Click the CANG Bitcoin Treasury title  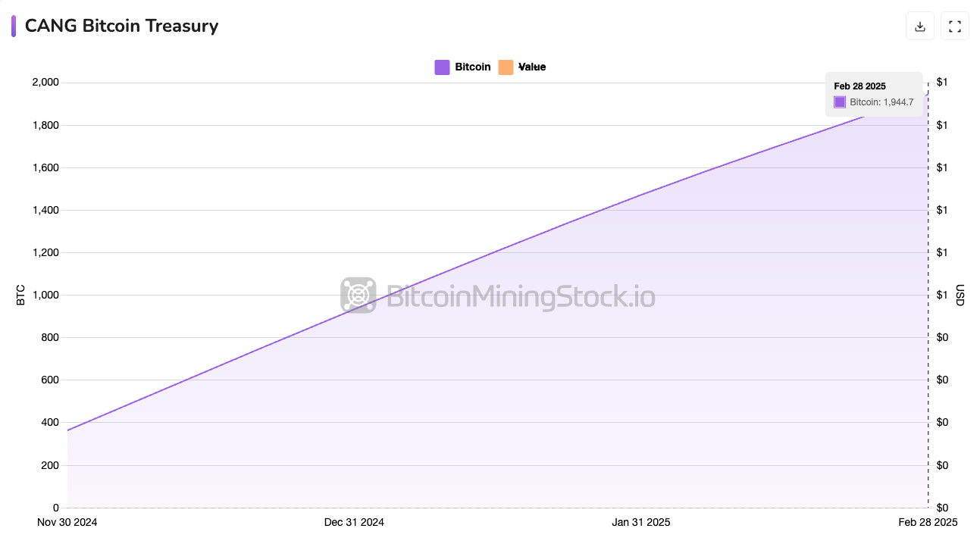121,26
